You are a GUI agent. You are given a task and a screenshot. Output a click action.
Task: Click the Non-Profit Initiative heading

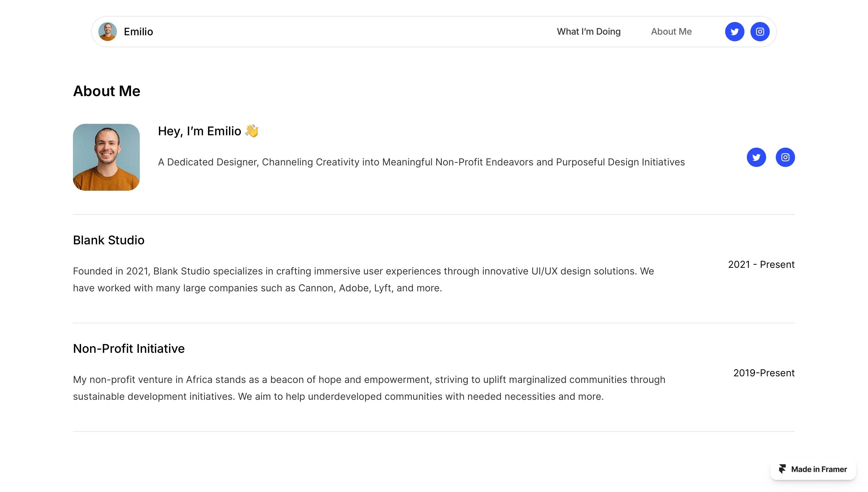click(129, 348)
